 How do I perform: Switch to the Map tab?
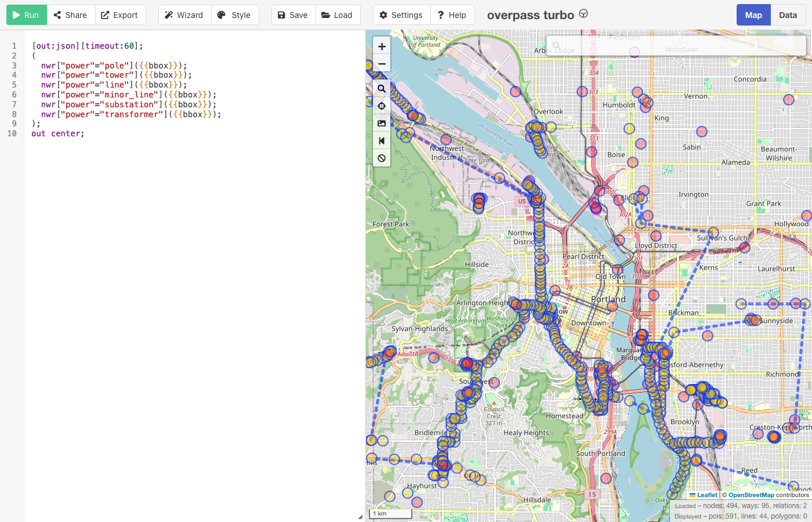tap(753, 15)
